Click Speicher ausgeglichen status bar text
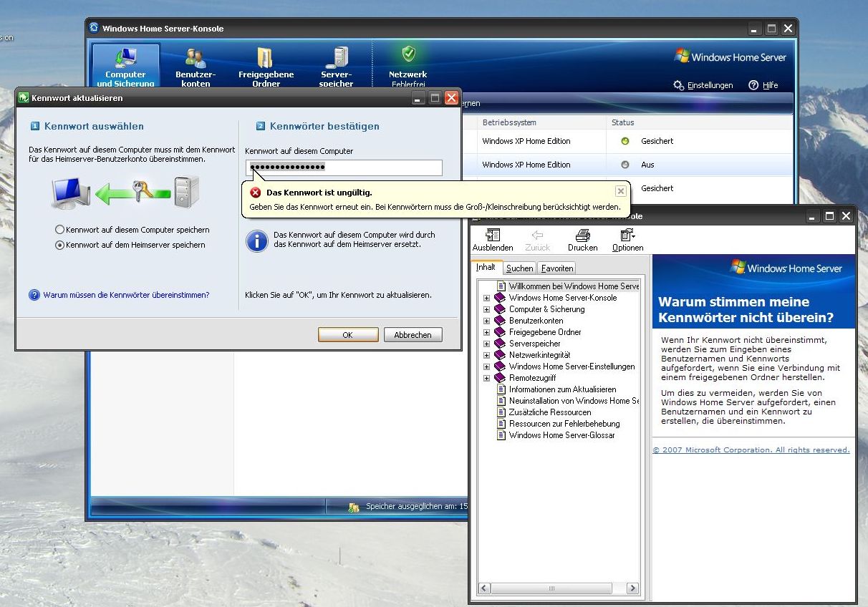The height and width of the screenshot is (607, 868). tap(417, 507)
